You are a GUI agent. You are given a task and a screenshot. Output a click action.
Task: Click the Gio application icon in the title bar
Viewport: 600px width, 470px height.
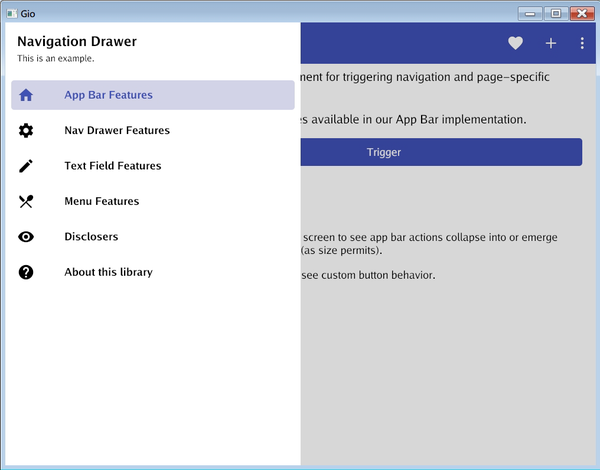(x=11, y=13)
